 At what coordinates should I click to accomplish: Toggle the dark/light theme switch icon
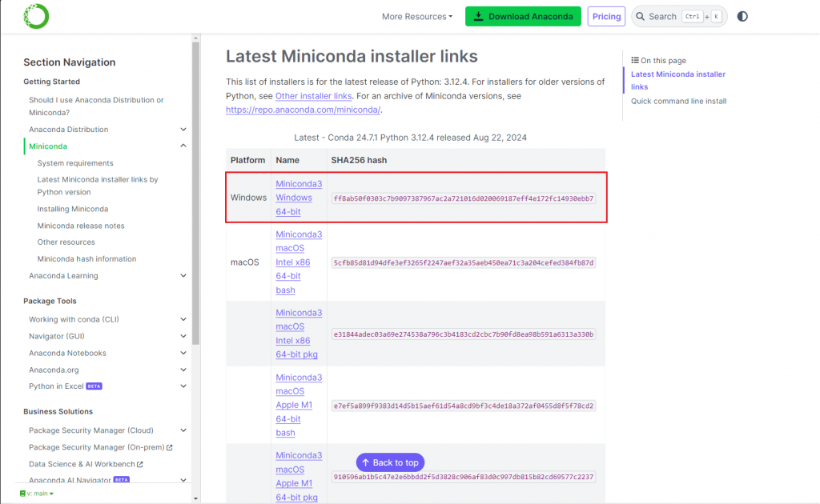click(x=742, y=16)
